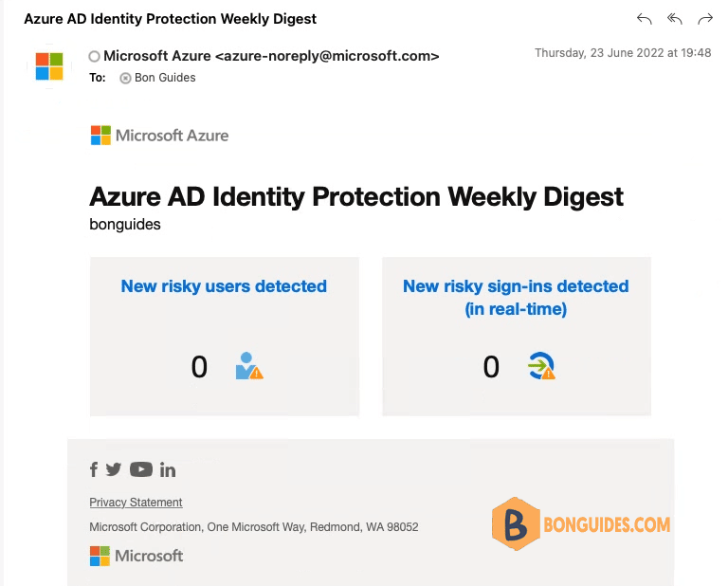This screenshot has width=728, height=586.
Task: Open the Privacy Statement link
Action: click(x=136, y=503)
